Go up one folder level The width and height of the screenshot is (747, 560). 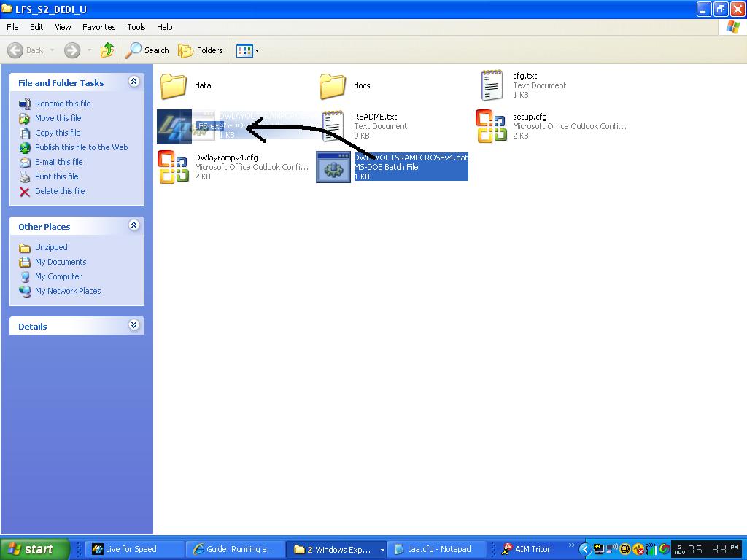(107, 50)
